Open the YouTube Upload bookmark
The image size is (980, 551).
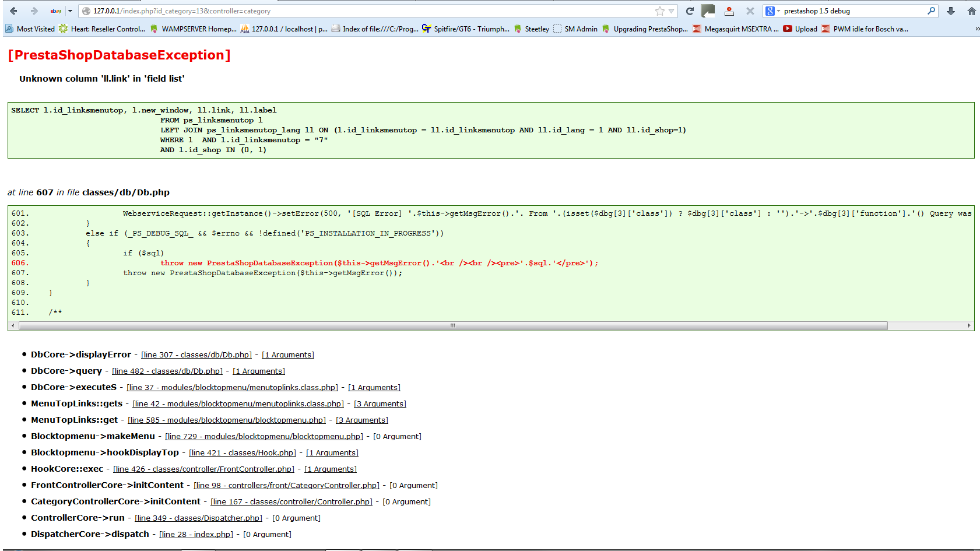tap(800, 29)
